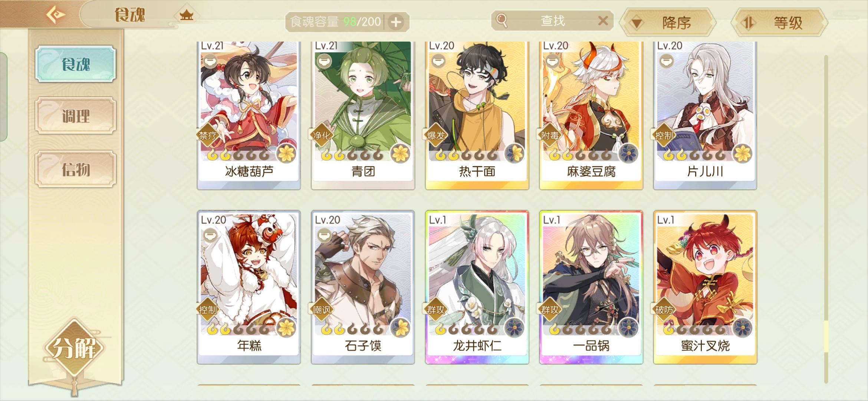
Task: Click the magnifier search icon
Action: click(x=502, y=20)
